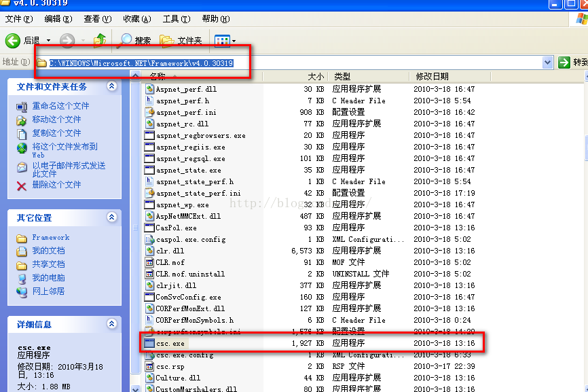
Task: Click file name CORPerfMonExt.dll
Action: (190, 308)
